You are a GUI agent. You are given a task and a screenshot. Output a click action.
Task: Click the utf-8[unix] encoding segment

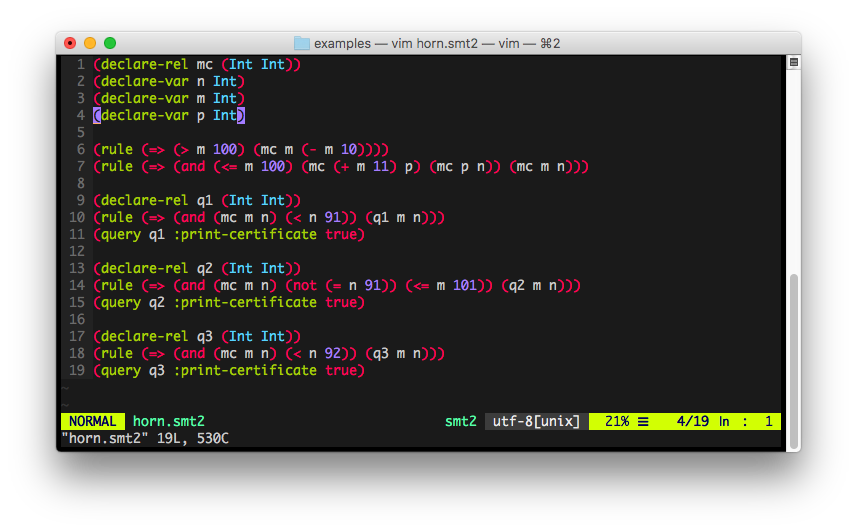[x=536, y=422]
